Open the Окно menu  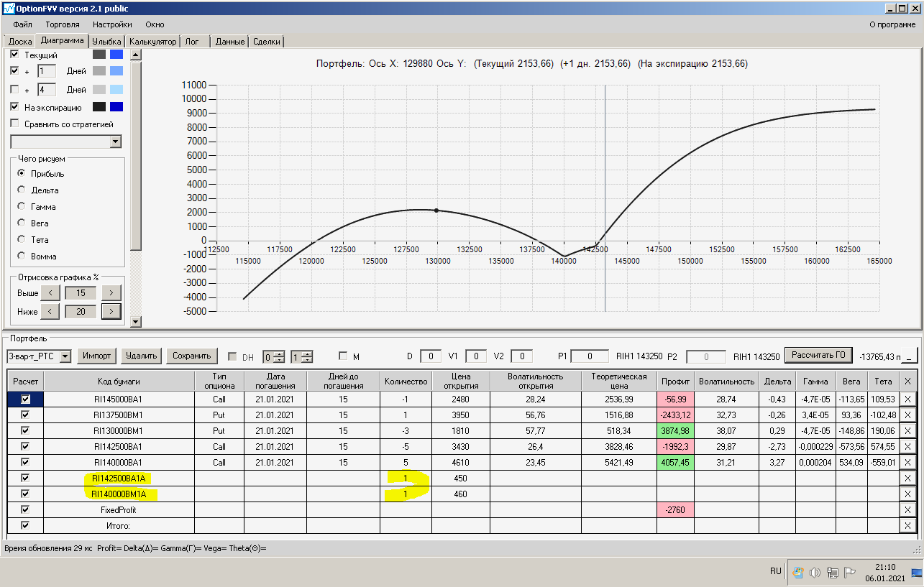tap(155, 24)
